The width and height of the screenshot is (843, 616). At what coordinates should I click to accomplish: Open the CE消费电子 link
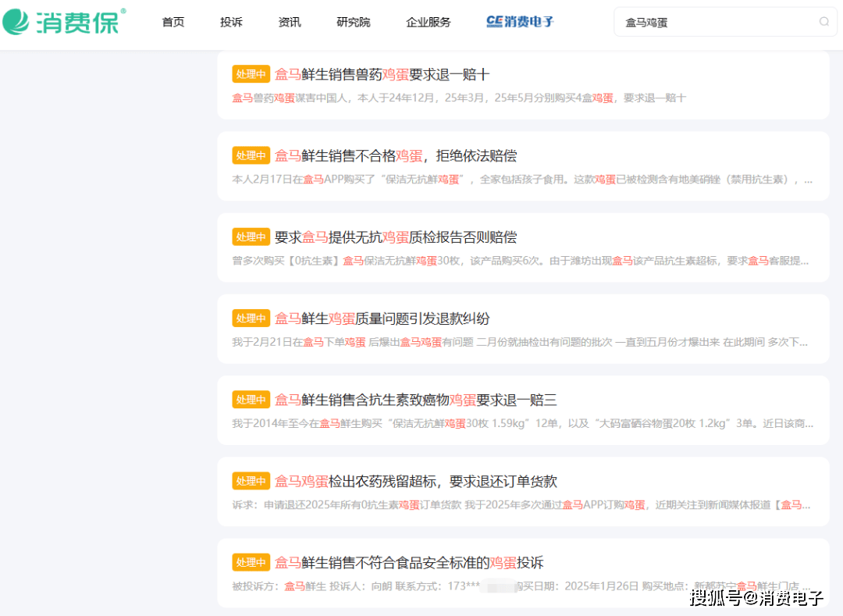pyautogui.click(x=519, y=22)
